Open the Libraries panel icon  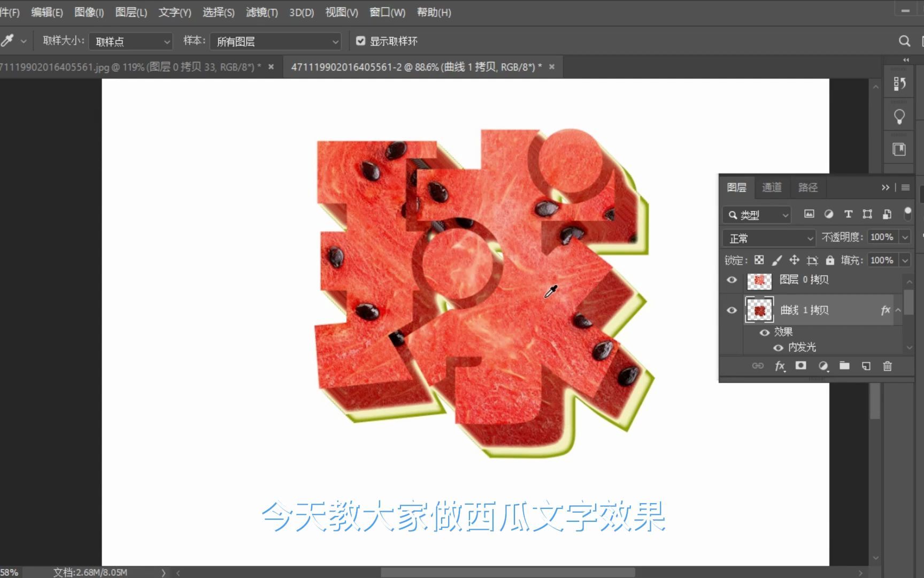(899, 149)
